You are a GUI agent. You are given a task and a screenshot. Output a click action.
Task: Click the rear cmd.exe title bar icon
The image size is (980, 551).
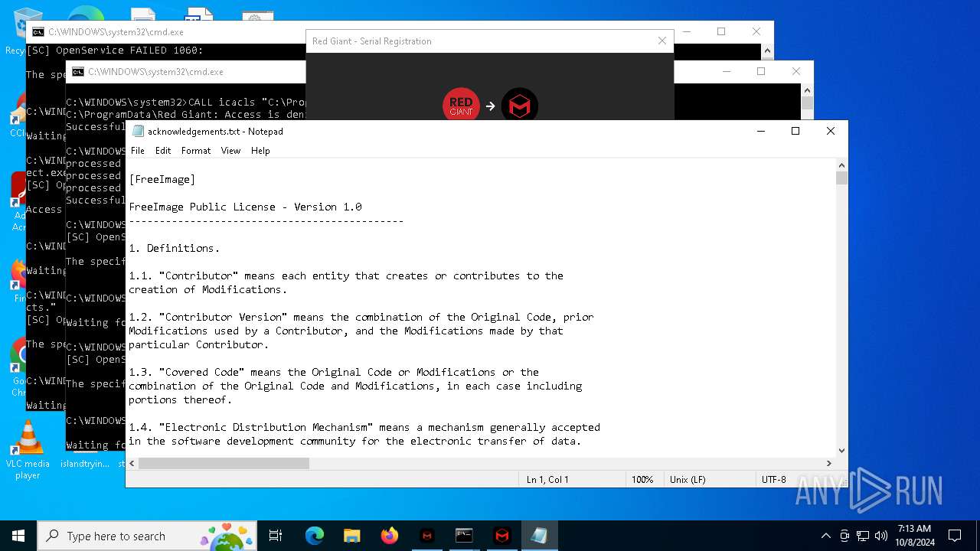[38, 32]
